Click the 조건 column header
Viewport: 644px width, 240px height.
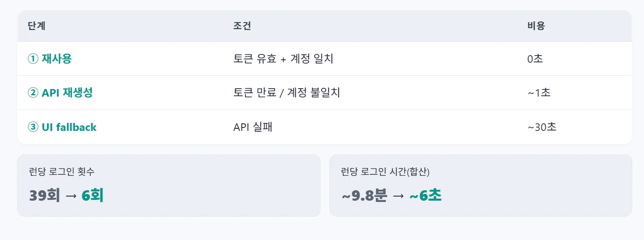[x=242, y=26]
